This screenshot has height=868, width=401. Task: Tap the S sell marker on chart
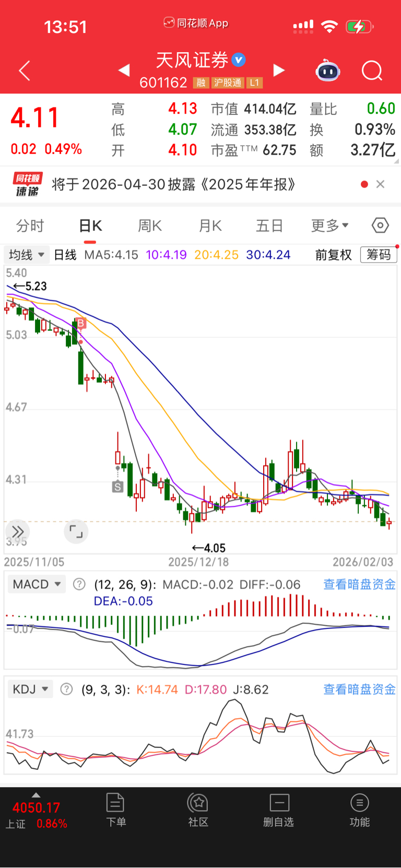(117, 487)
